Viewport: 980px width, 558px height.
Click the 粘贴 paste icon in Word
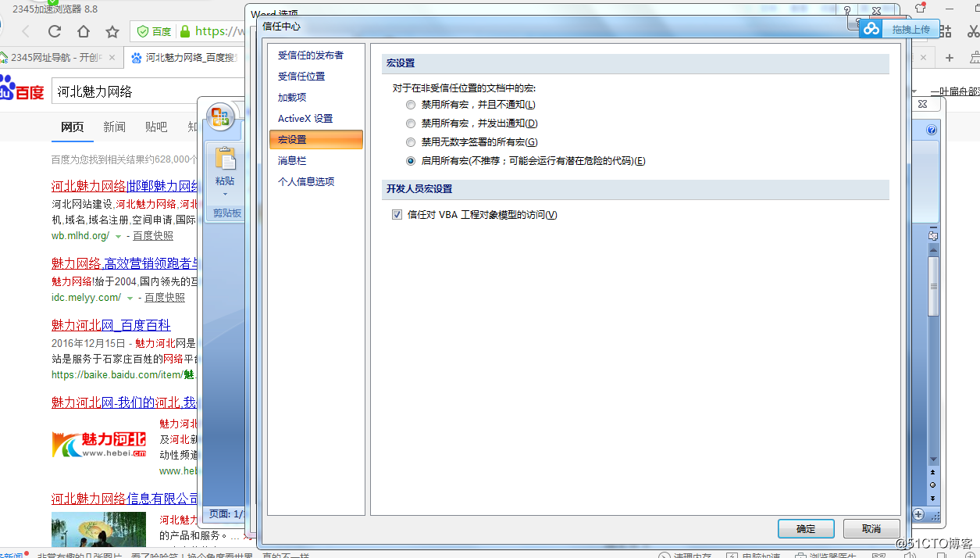(x=225, y=158)
